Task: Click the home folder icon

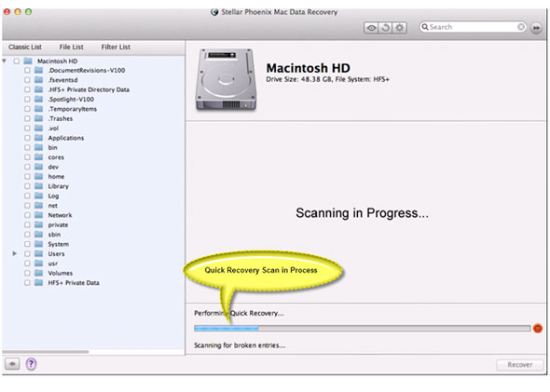Action: [38, 177]
